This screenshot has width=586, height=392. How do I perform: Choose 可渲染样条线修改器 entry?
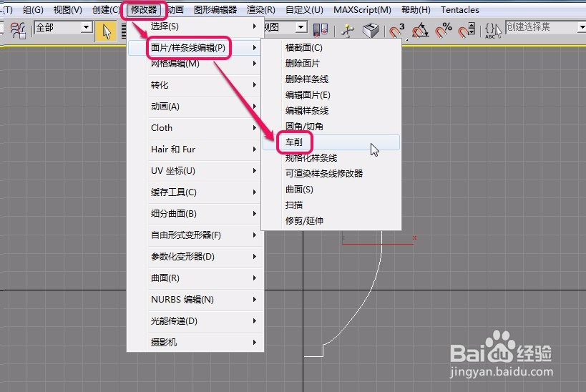click(x=331, y=174)
